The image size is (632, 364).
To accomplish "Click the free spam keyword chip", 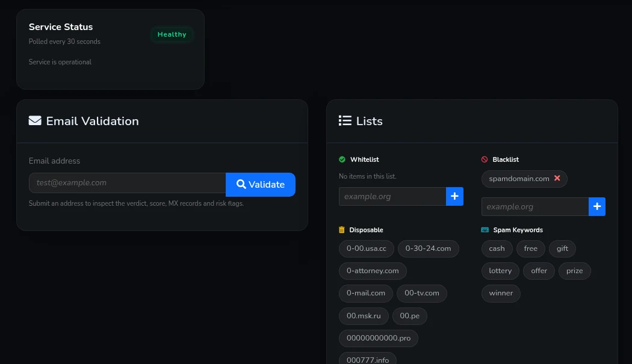I will (x=531, y=248).
